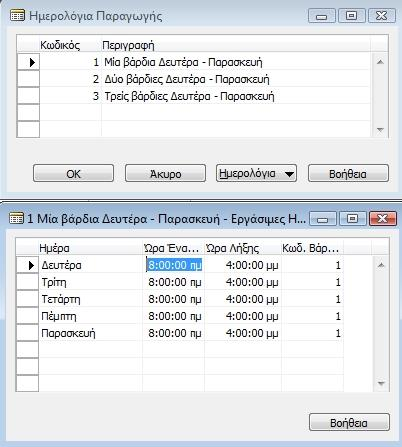The height and width of the screenshot is (447, 402).
Task: Click the Ώρα Λήξης cell for Τετάρτη
Action: point(243,299)
